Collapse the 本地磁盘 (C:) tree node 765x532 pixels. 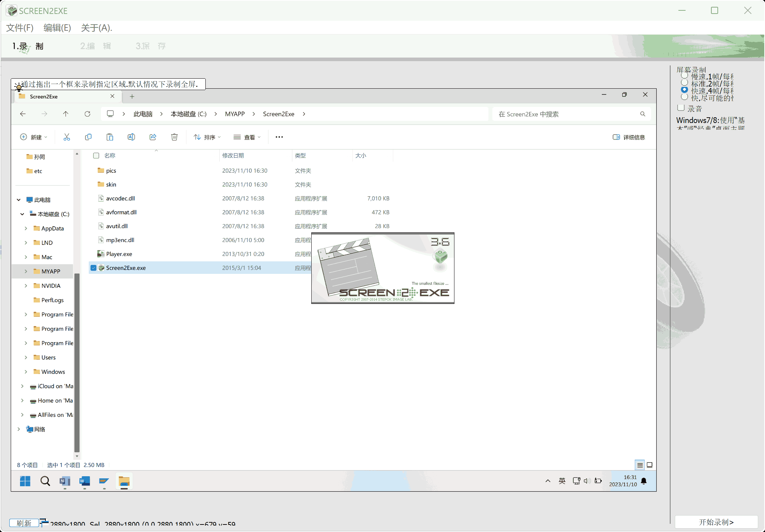coord(22,214)
